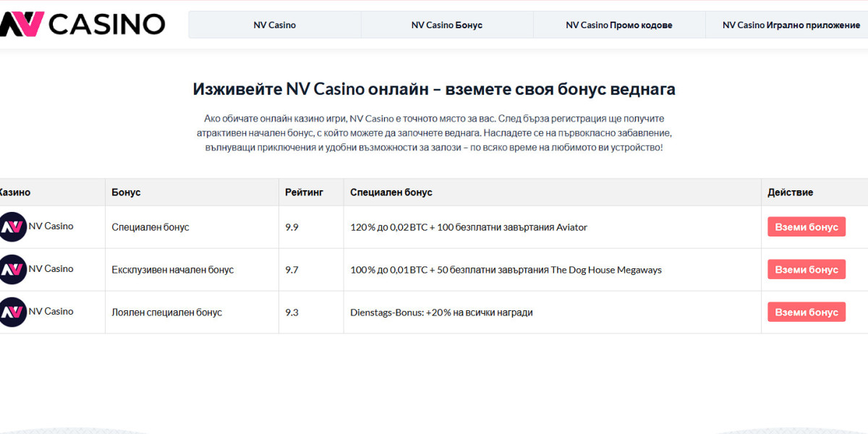Image resolution: width=868 pixels, height=434 pixels.
Task: Click NV logo icon in Лоялен специален бонус row
Action: pyautogui.click(x=12, y=312)
